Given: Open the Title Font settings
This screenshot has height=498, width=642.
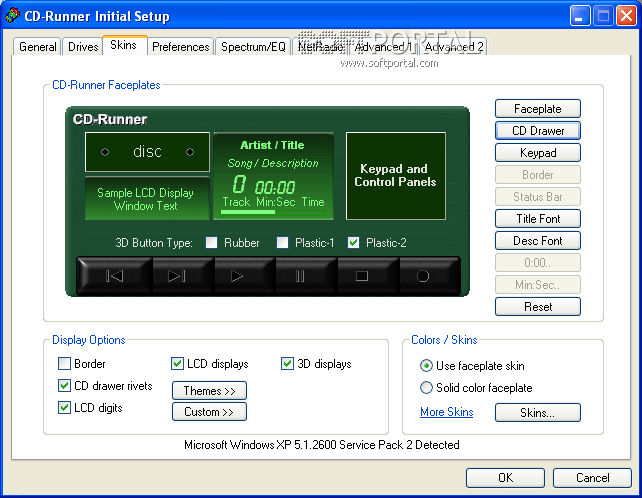Looking at the screenshot, I should point(538,219).
